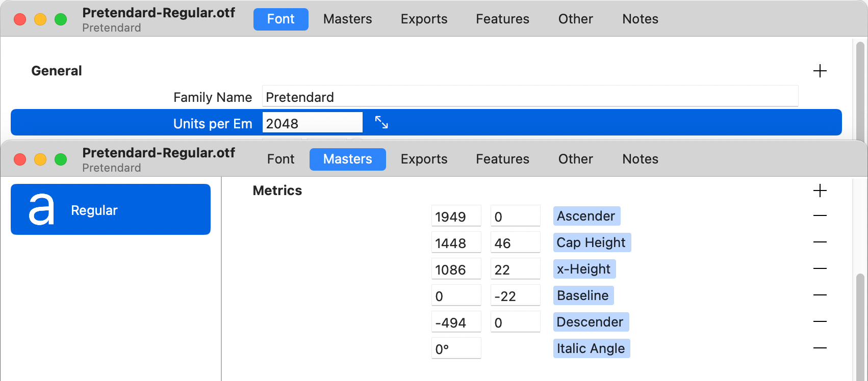Open the Descender metric label

click(591, 322)
